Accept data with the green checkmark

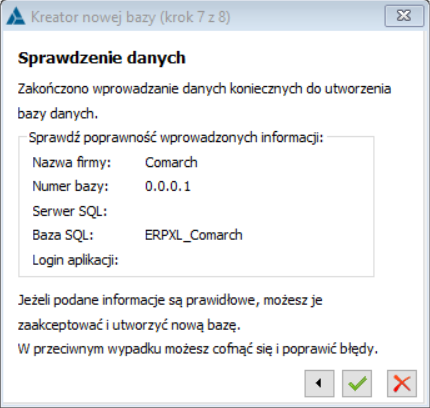point(357,383)
